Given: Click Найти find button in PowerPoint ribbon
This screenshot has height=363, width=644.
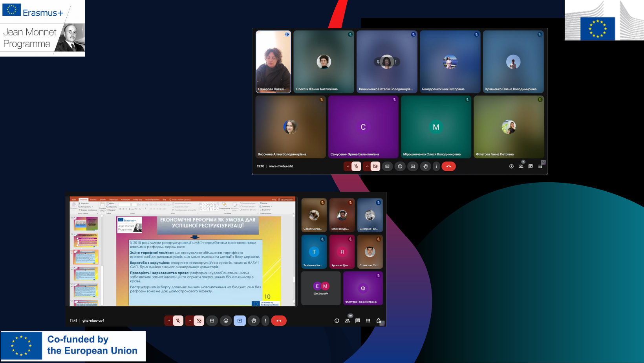Looking at the screenshot, I should point(263,203).
